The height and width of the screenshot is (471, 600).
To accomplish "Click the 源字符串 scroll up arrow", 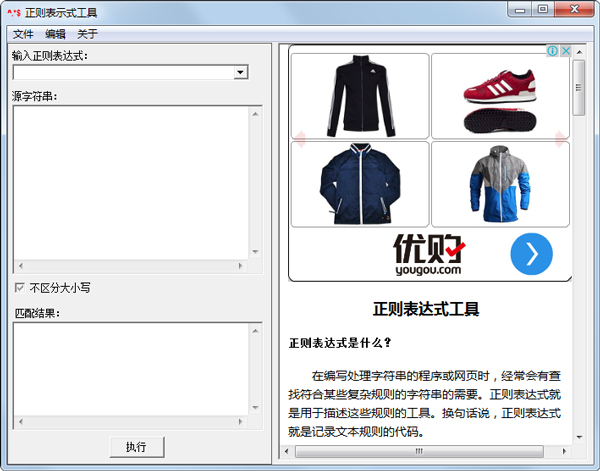I will [x=255, y=114].
